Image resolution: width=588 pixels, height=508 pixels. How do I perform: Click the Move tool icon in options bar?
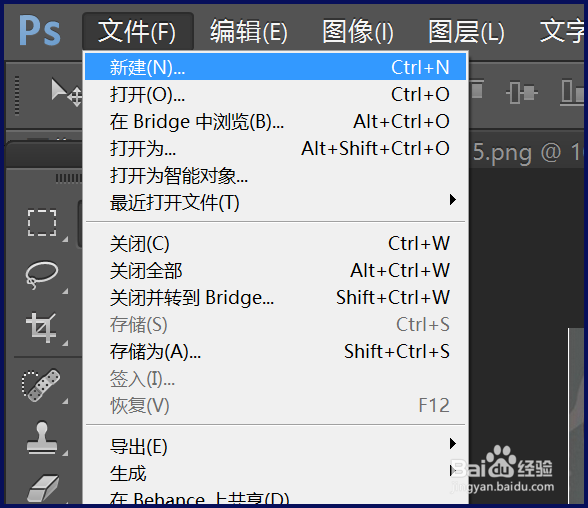click(x=66, y=92)
